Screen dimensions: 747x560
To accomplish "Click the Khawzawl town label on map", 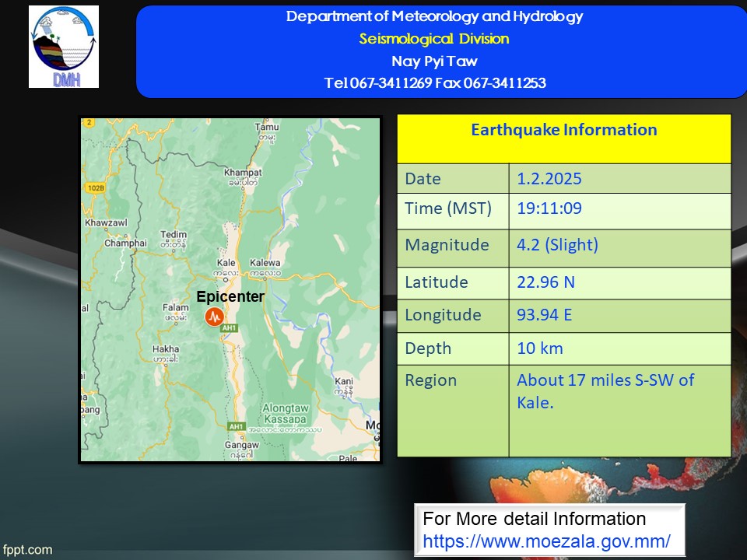I will coord(107,222).
